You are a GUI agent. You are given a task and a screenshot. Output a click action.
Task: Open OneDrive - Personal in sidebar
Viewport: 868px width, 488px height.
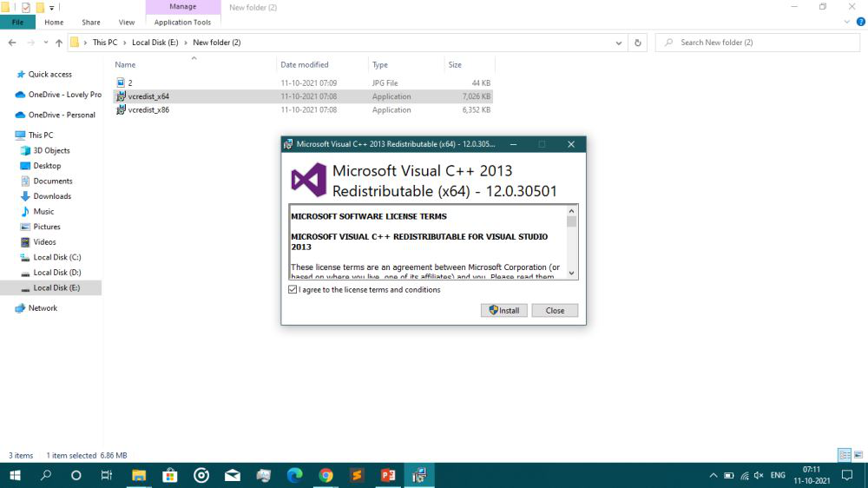tap(56, 115)
